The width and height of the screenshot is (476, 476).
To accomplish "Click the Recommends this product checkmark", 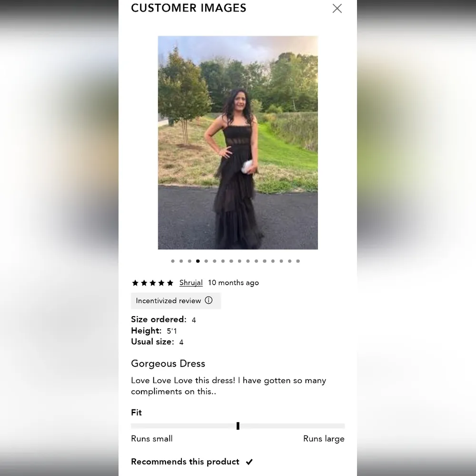I will 249,462.
